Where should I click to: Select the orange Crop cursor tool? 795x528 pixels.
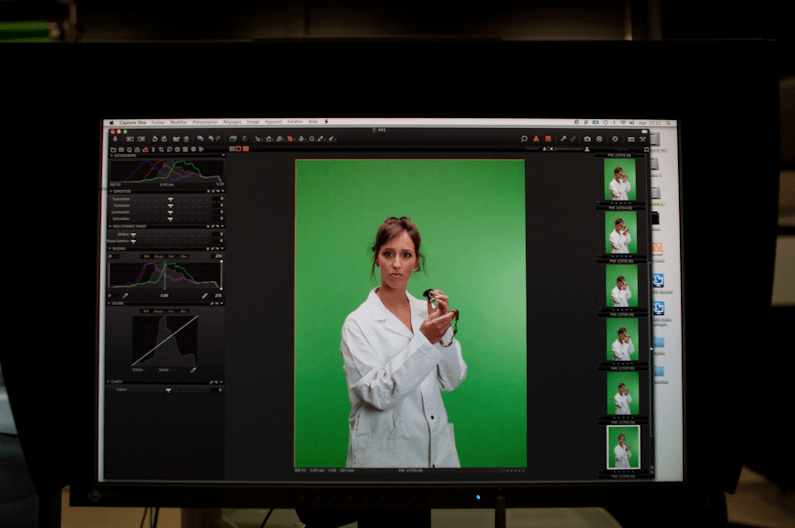pos(290,138)
